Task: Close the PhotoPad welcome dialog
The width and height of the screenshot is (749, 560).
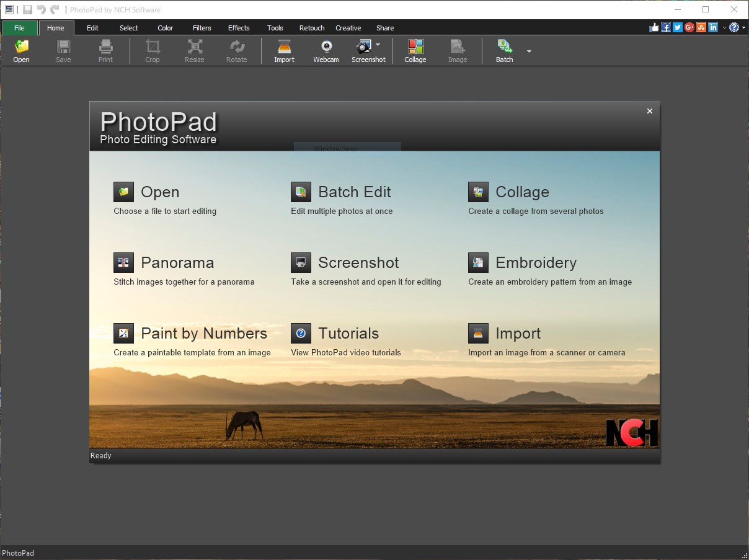Action: (649, 111)
